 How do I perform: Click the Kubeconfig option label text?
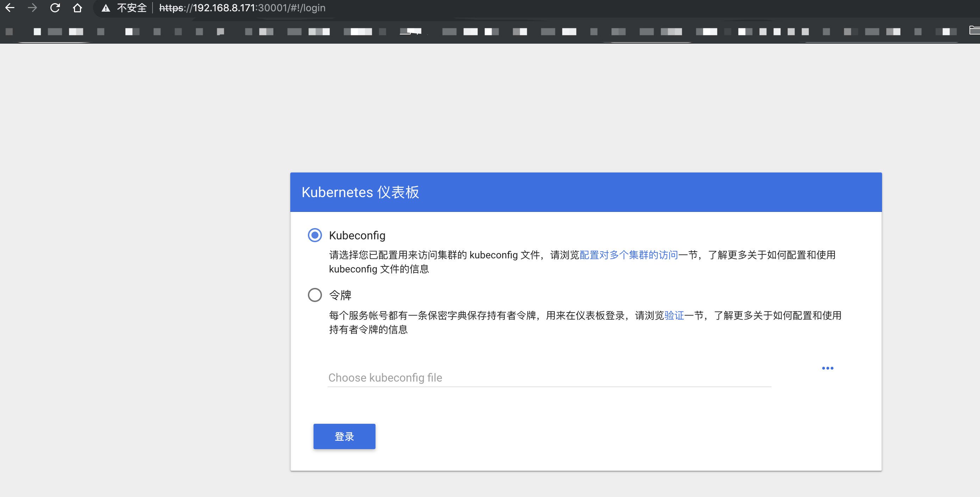click(x=357, y=235)
